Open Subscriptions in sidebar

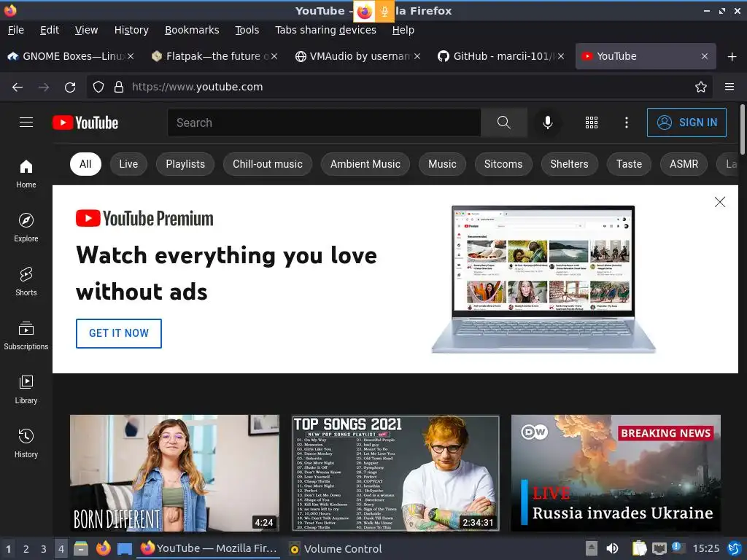[x=26, y=335]
